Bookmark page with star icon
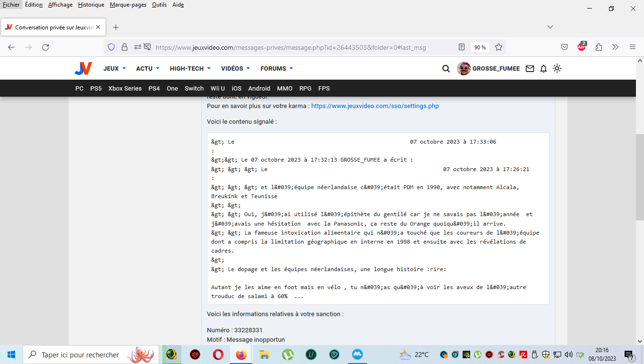This screenshot has height=364, width=644. tap(499, 47)
